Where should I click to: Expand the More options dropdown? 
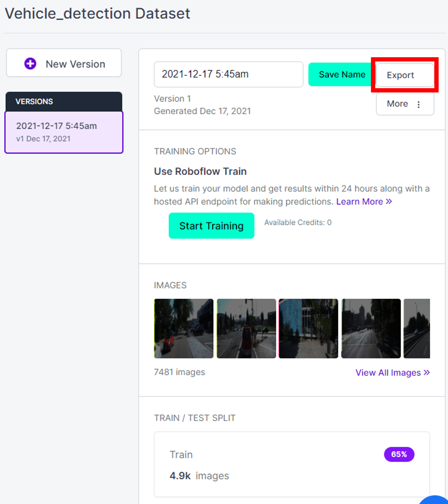pyautogui.click(x=405, y=104)
